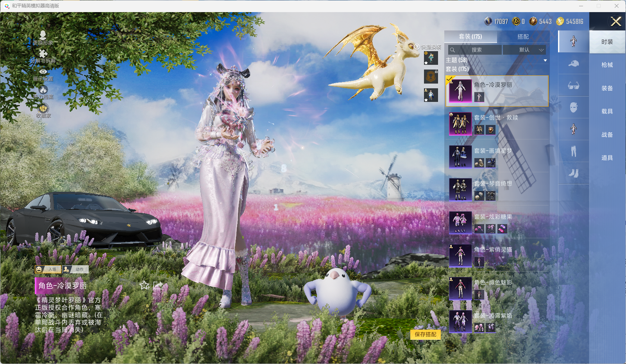Toggle 展示设置 eye display icon
This screenshot has height=364, width=626.
(x=43, y=72)
